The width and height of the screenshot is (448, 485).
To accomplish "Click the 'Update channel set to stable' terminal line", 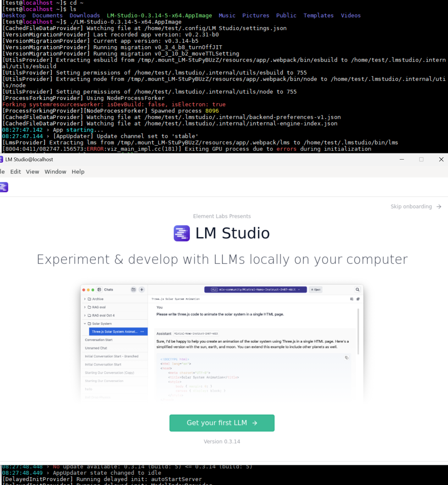I will coord(100,136).
